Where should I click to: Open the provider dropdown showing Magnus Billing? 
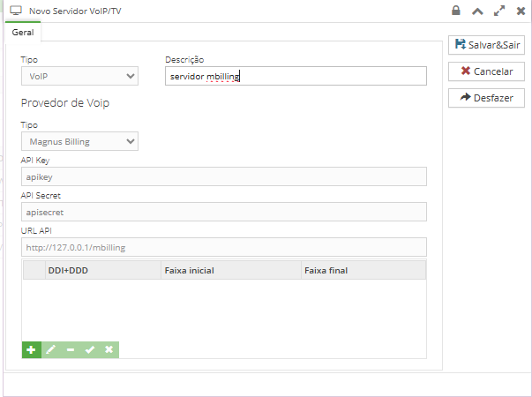79,141
